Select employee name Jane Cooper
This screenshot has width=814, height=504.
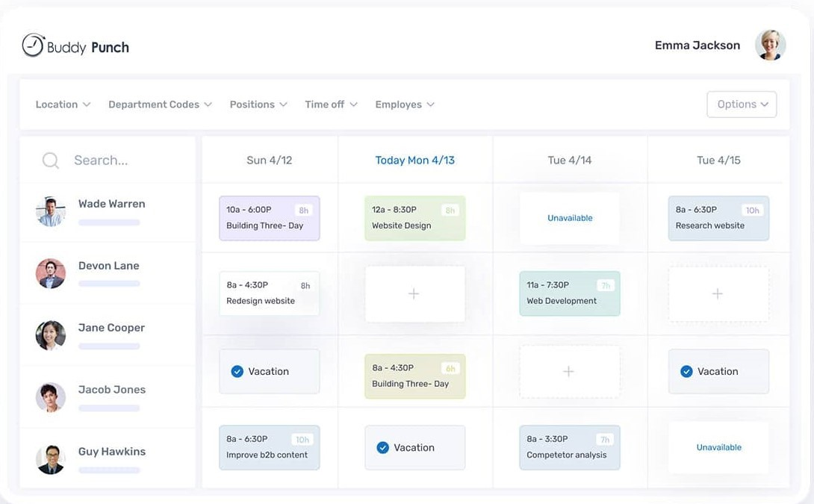click(x=111, y=328)
